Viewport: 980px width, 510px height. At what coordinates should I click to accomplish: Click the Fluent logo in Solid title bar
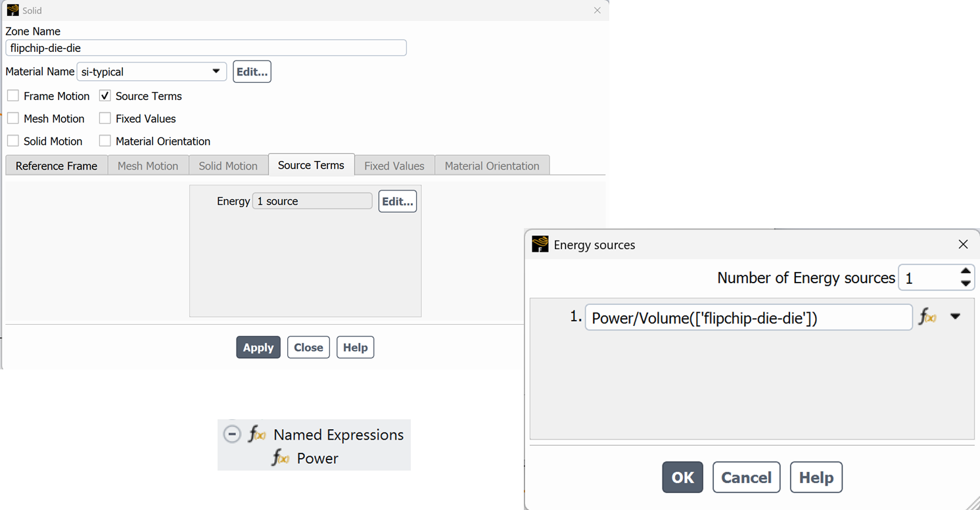pyautogui.click(x=12, y=11)
